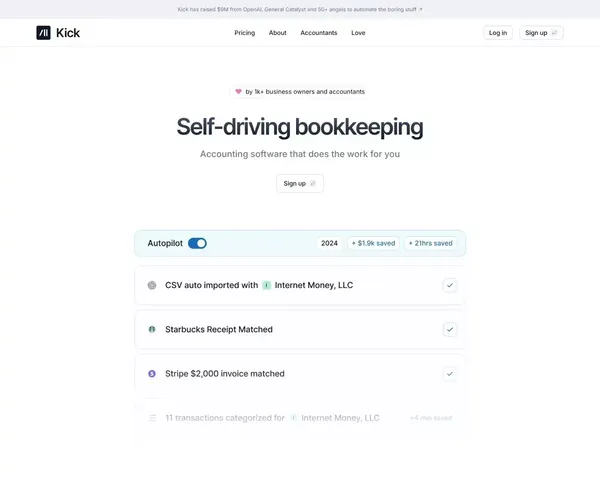Click 'Accounting software that does the work' subtitle
The width and height of the screenshot is (600, 499).
click(x=300, y=154)
